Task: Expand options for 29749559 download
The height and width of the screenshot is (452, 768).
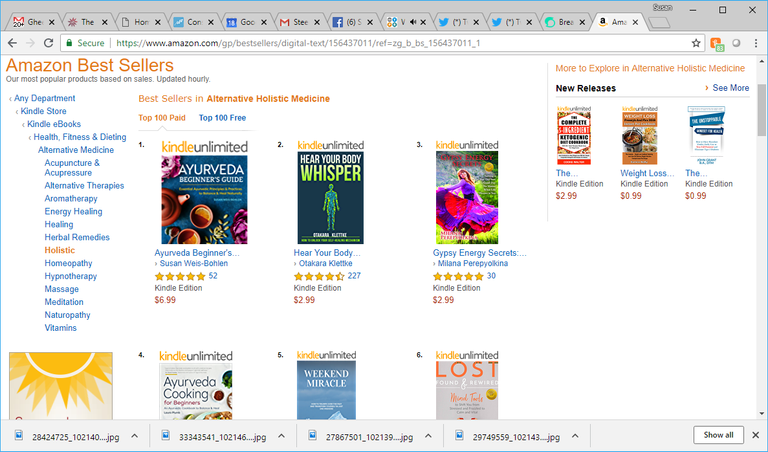Action: (x=576, y=436)
